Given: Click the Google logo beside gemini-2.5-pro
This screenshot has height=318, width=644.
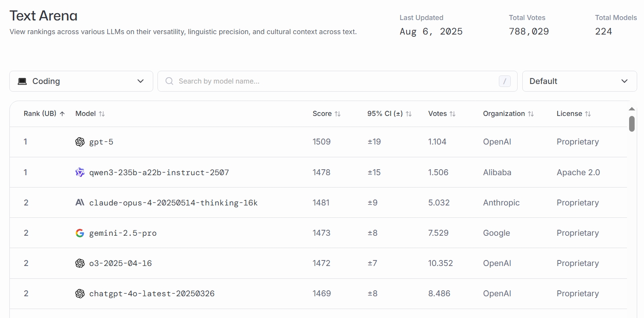Looking at the screenshot, I should 80,233.
